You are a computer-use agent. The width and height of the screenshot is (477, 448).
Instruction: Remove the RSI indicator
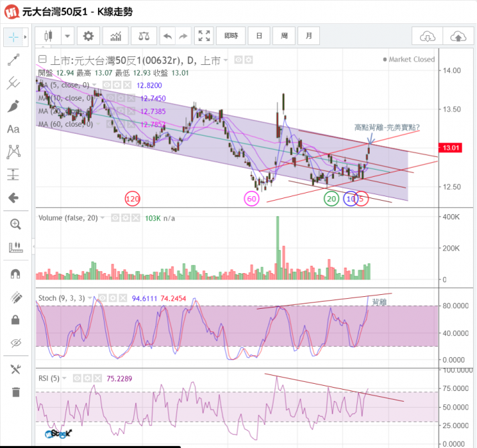click(x=97, y=378)
